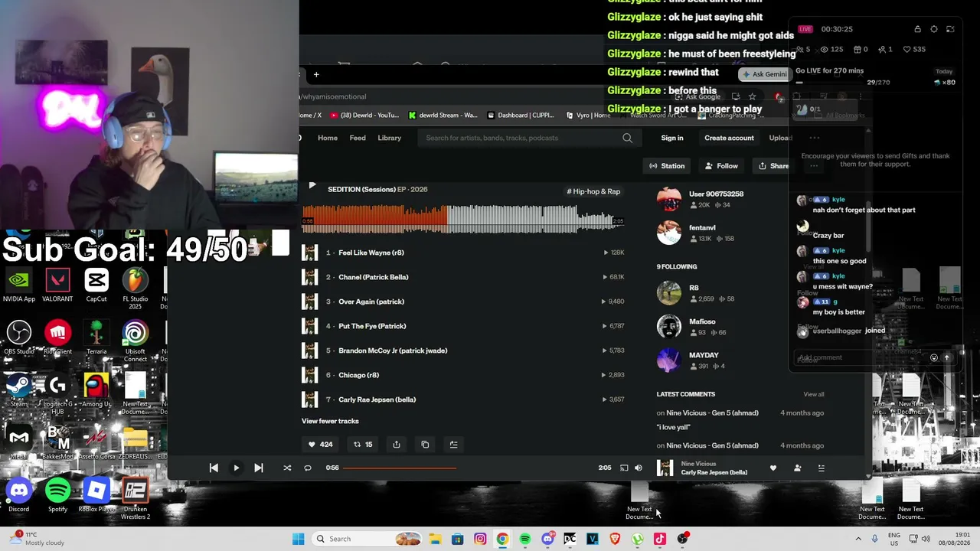Click Create account button
The height and width of the screenshot is (551, 980).
click(x=729, y=138)
